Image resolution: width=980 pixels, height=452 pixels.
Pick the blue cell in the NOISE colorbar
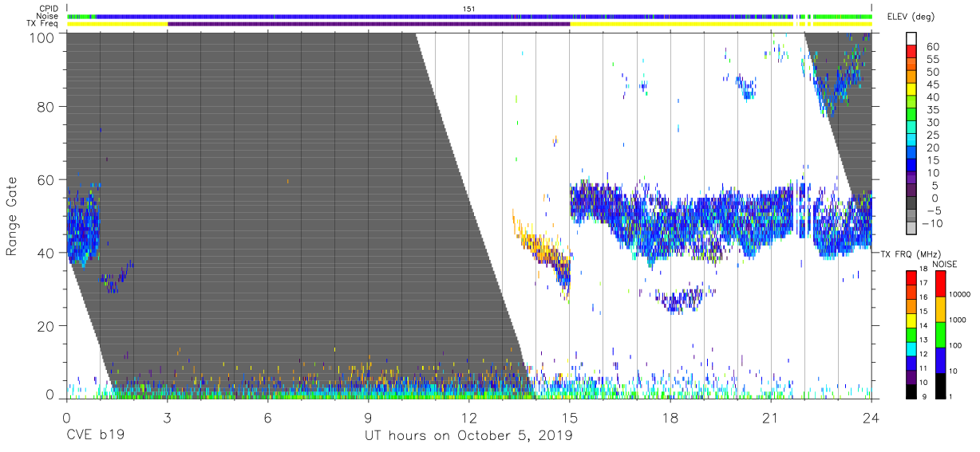tap(939, 360)
